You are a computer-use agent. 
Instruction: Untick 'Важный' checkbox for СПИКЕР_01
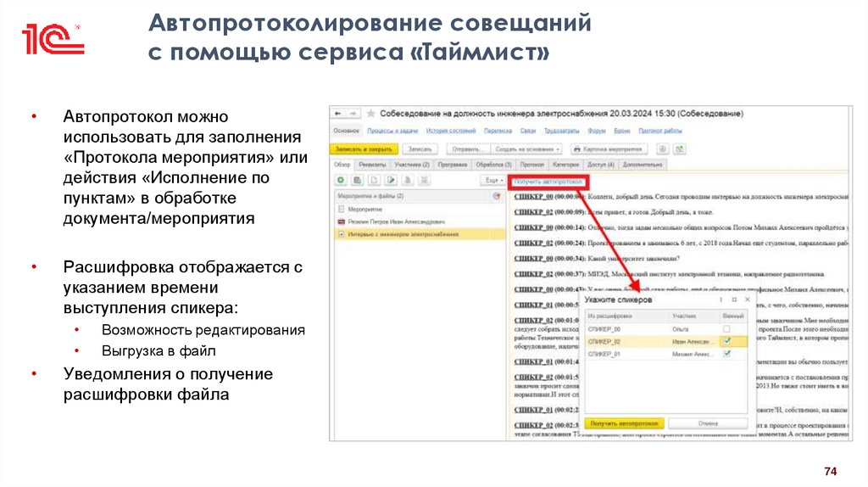[x=726, y=354]
